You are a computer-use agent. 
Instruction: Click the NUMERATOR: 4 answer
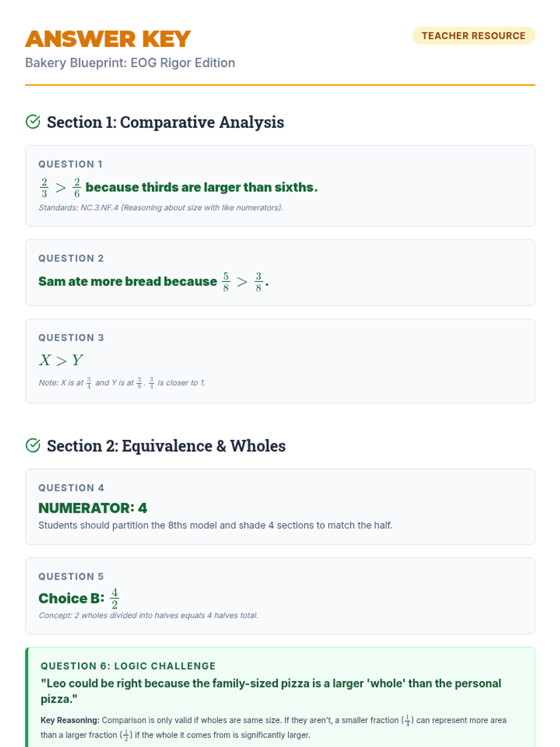92,508
